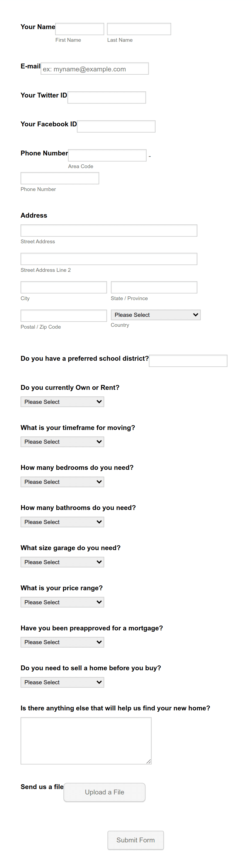
Task: Click the anything else comments text area
Action: tap(86, 741)
